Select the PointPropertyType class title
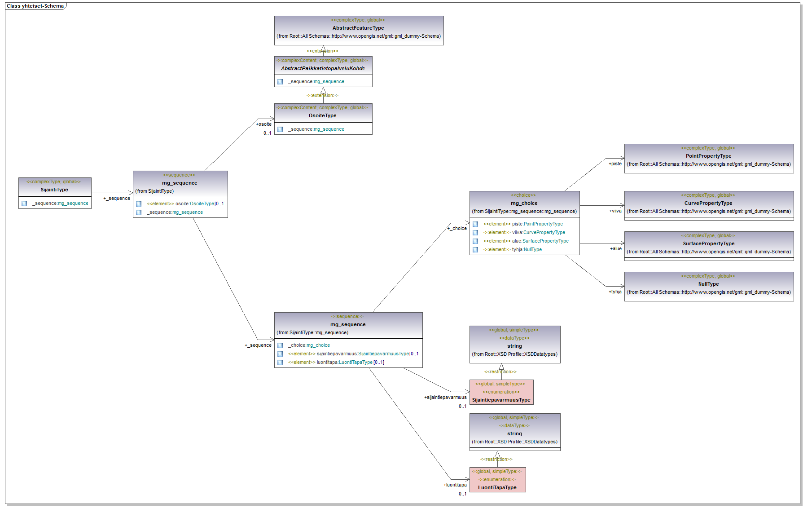Screen dimensions: 812x513 click(708, 156)
